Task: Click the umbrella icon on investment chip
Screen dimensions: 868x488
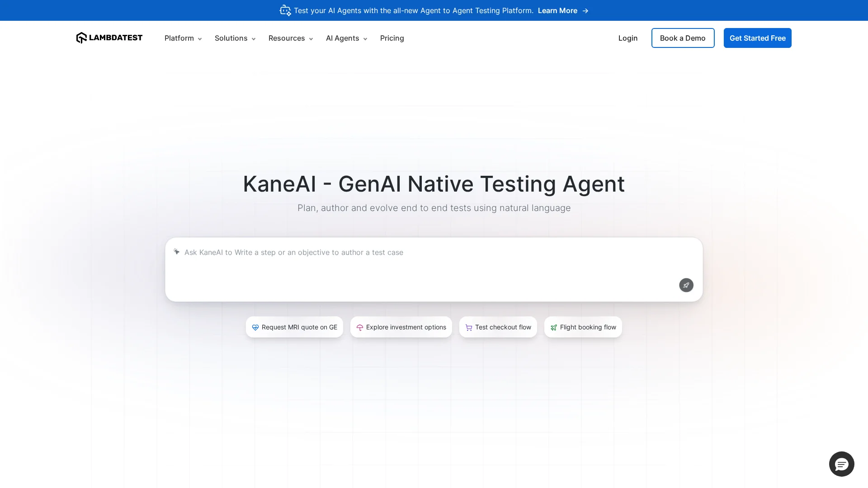Action: click(x=360, y=328)
